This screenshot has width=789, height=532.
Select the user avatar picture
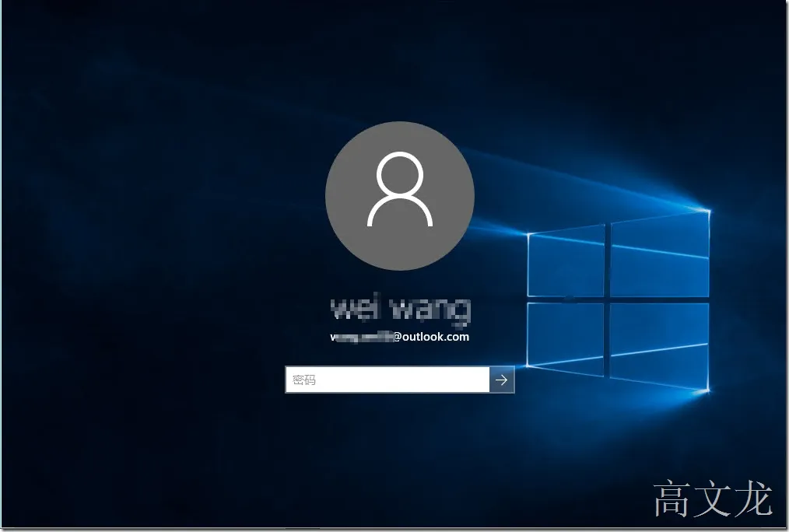pyautogui.click(x=400, y=195)
